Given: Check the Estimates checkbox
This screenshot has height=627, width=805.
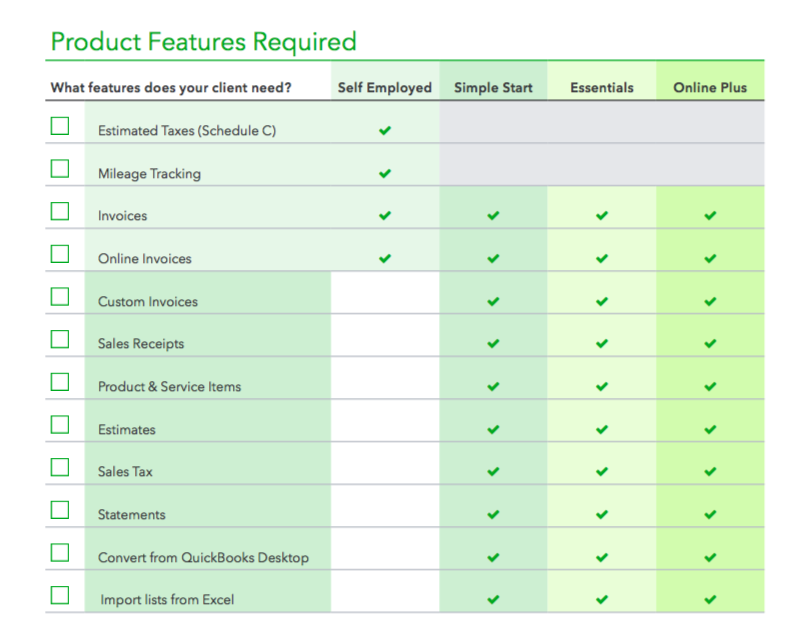Looking at the screenshot, I should (x=60, y=425).
